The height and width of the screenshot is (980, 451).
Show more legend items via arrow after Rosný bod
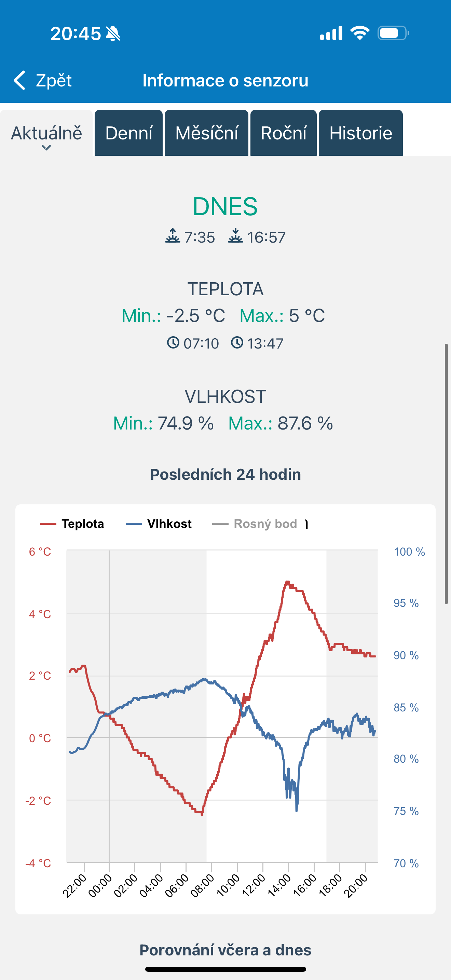(306, 524)
